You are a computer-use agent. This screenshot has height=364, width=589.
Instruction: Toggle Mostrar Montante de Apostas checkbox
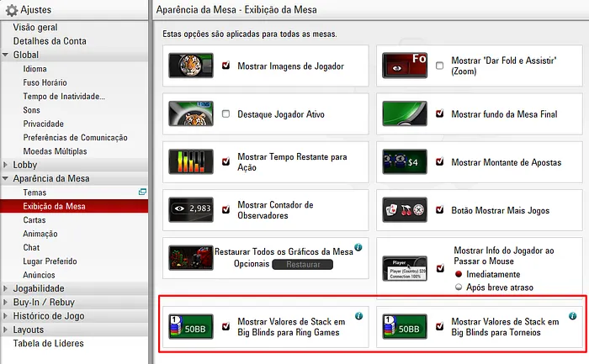(x=439, y=161)
